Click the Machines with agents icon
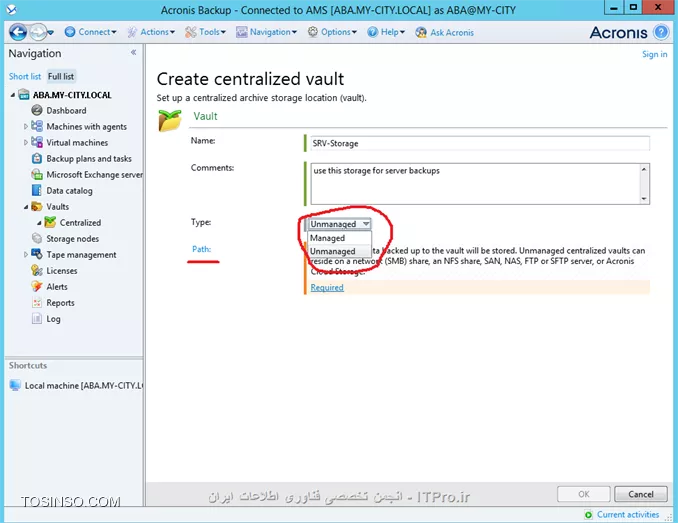The height and width of the screenshot is (523, 678). 37,126
